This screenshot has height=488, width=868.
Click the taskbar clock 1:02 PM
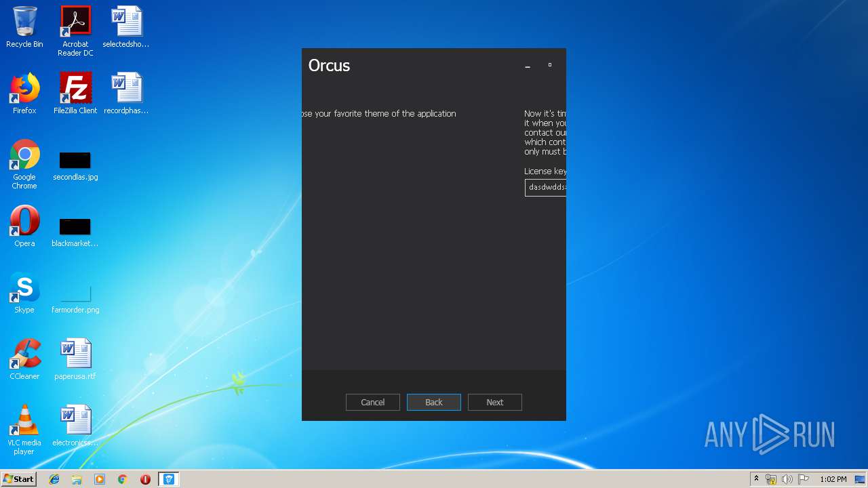coord(833,479)
